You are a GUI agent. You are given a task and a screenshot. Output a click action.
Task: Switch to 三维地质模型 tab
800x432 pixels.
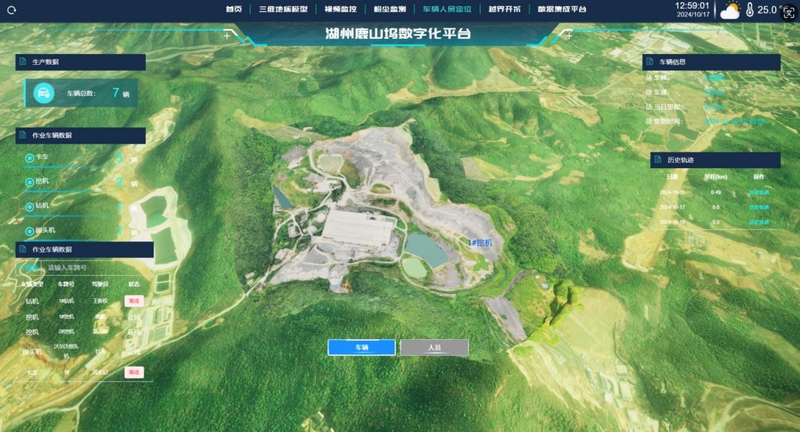pyautogui.click(x=283, y=9)
